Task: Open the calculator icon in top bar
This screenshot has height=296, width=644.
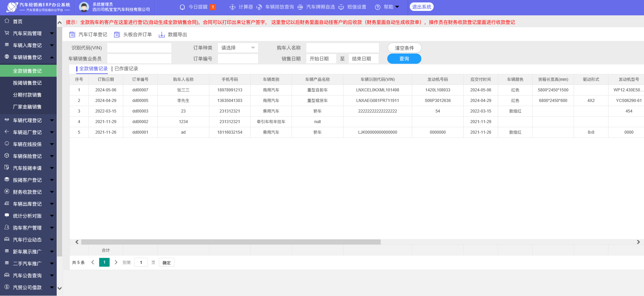Action: click(x=233, y=7)
